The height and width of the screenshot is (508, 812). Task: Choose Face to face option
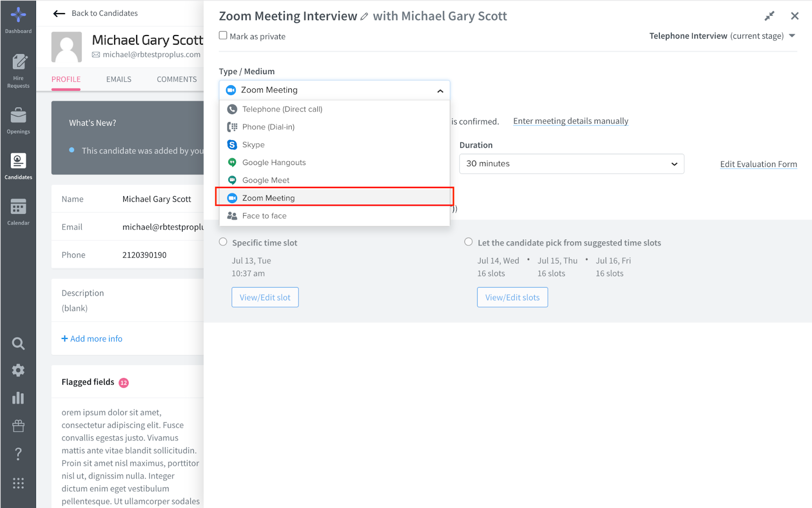click(x=334, y=216)
